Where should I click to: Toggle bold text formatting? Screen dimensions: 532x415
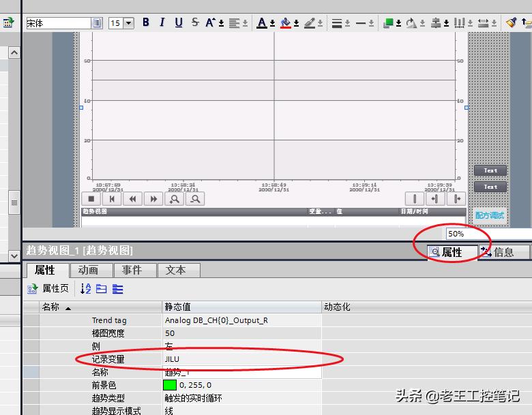[x=146, y=22]
